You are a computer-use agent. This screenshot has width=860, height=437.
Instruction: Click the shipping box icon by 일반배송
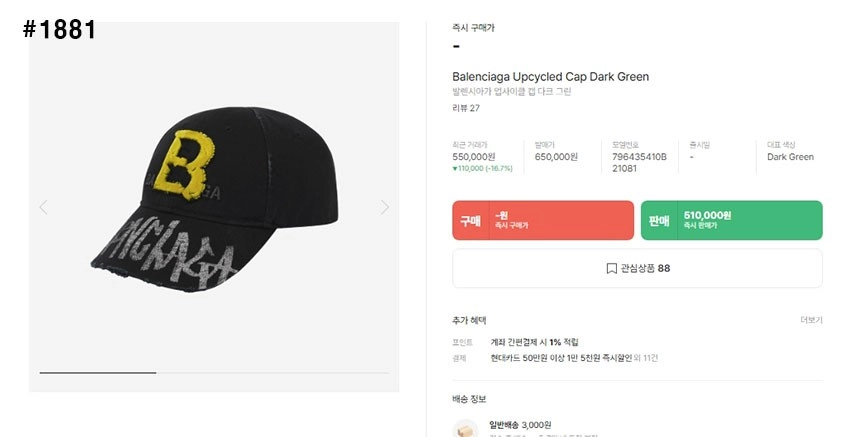(464, 429)
